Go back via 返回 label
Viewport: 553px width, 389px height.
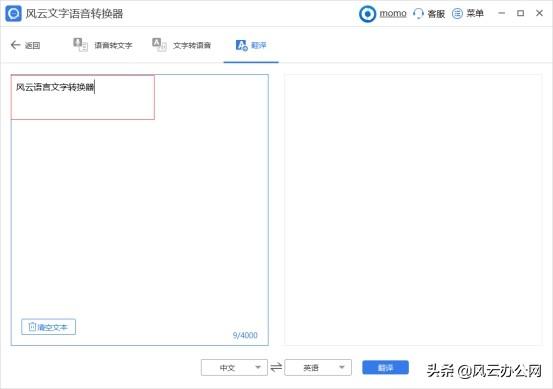(32, 45)
